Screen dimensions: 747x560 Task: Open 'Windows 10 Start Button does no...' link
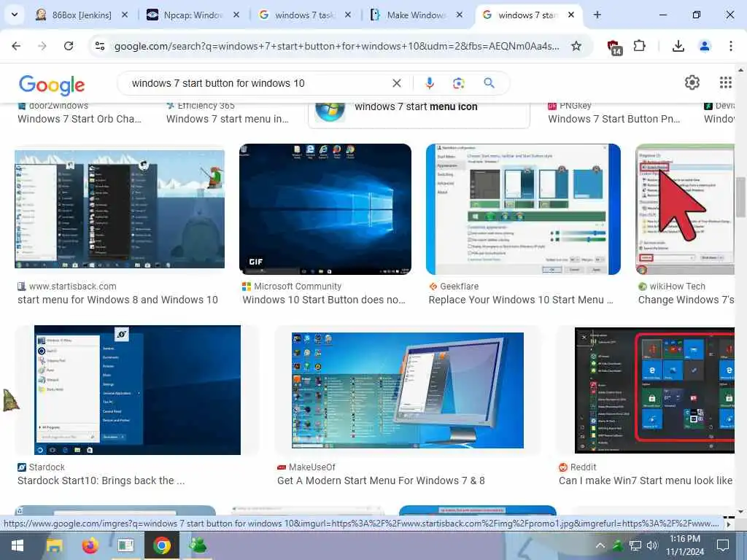click(324, 300)
